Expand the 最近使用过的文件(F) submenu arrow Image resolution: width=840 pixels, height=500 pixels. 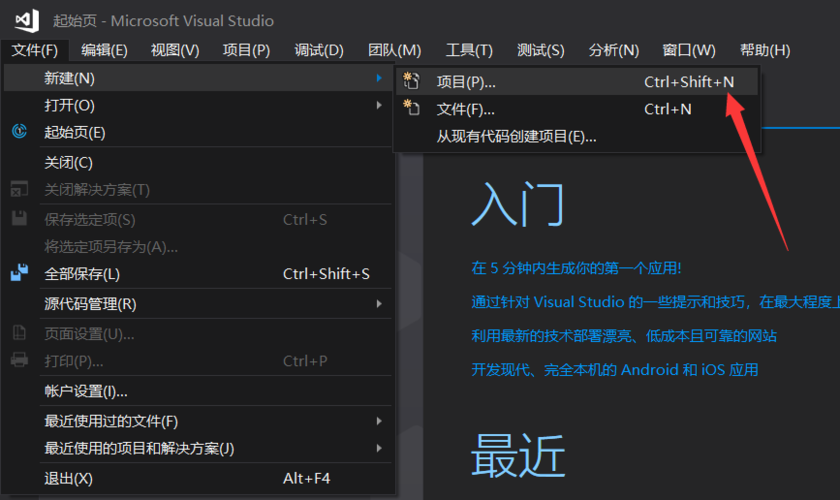pyautogui.click(x=379, y=421)
